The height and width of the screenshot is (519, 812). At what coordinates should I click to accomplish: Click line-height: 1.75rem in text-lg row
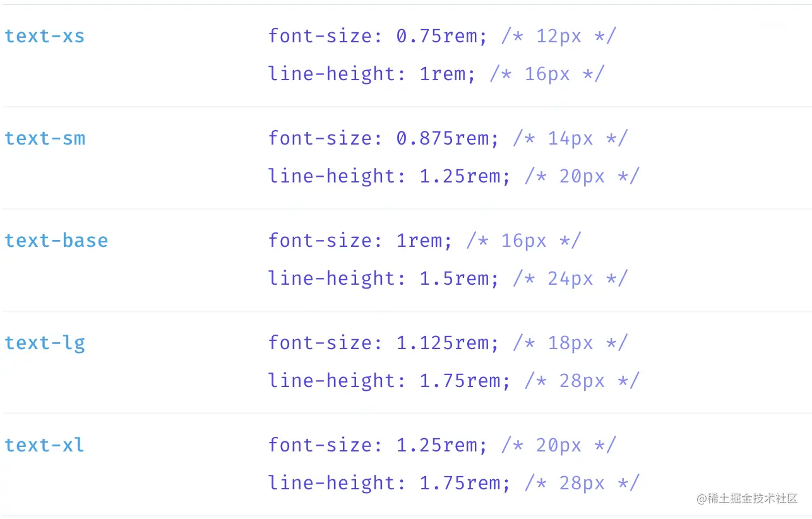click(x=389, y=381)
